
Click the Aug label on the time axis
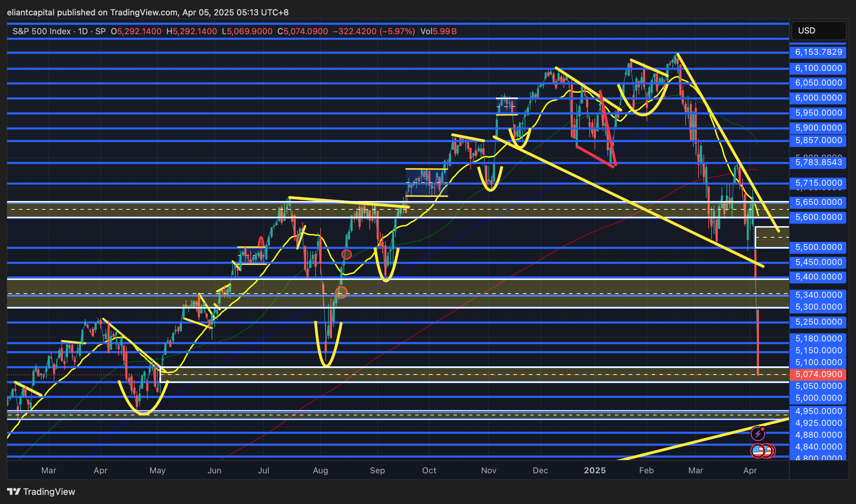click(x=320, y=470)
